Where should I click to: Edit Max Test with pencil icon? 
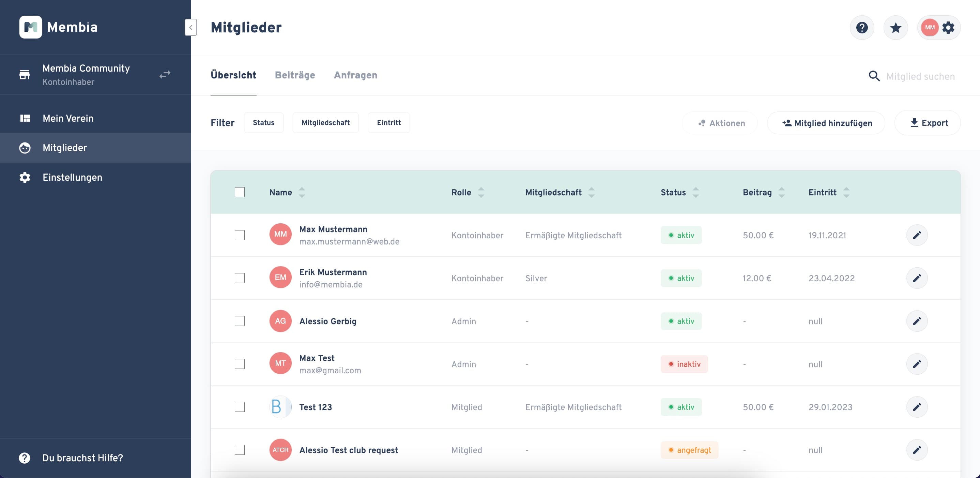click(917, 364)
